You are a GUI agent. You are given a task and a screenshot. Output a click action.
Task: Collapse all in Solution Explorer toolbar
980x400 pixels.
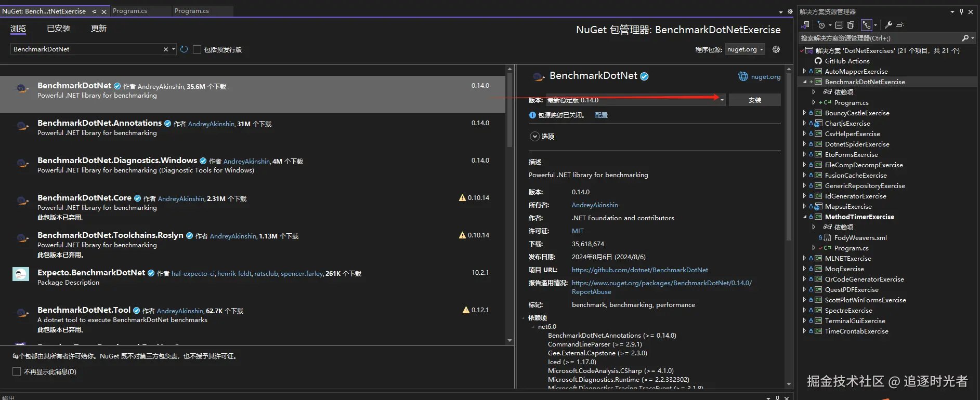(839, 25)
